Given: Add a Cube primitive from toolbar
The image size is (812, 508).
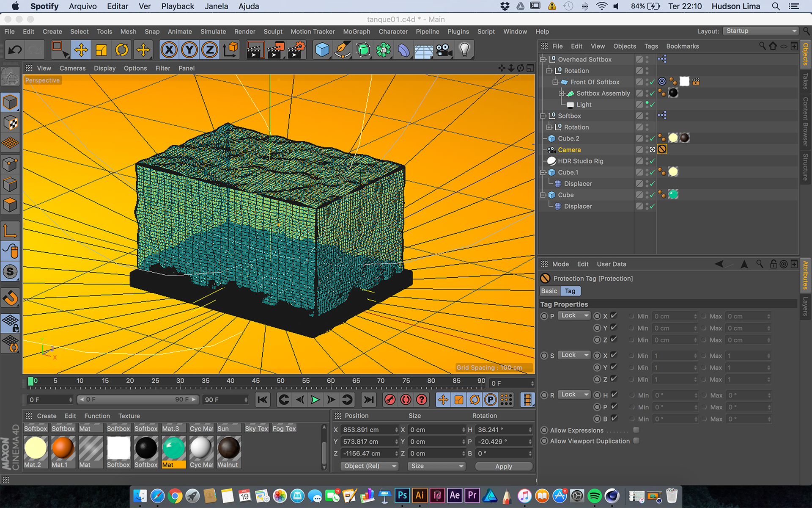Looking at the screenshot, I should coord(322,50).
